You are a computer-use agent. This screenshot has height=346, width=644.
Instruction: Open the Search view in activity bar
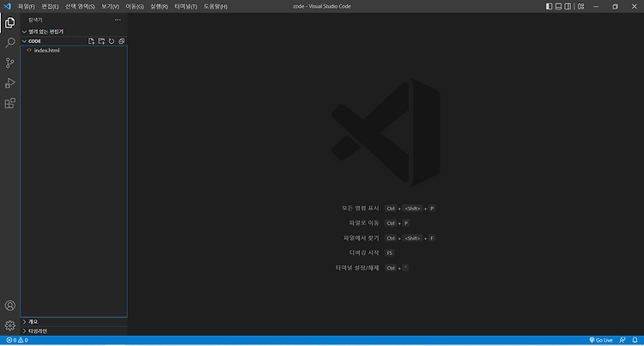[9, 43]
